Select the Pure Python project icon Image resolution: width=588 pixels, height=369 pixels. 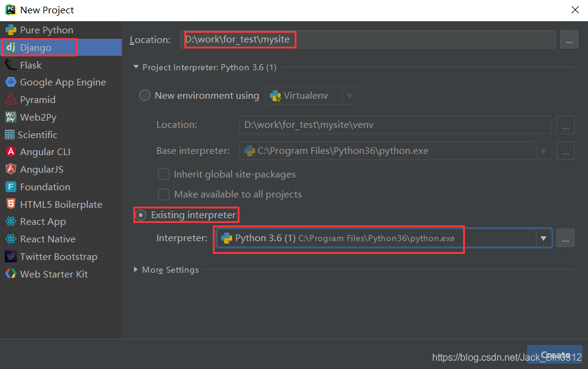(x=10, y=30)
